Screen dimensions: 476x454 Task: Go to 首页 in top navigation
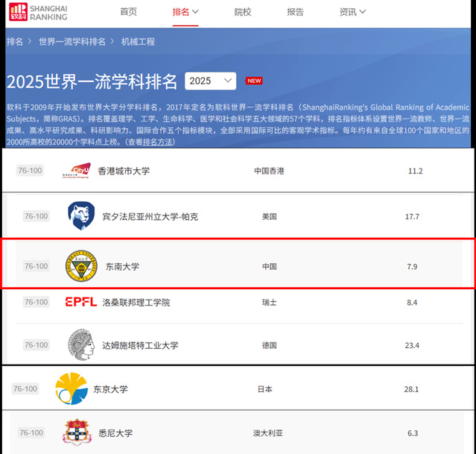[x=128, y=12]
